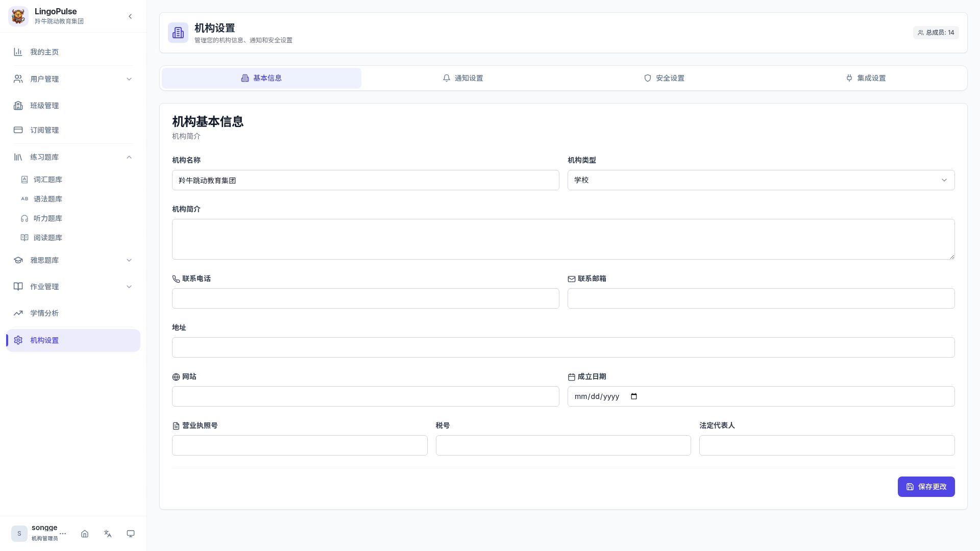Click the 学情分析 trend icon

[x=18, y=313]
